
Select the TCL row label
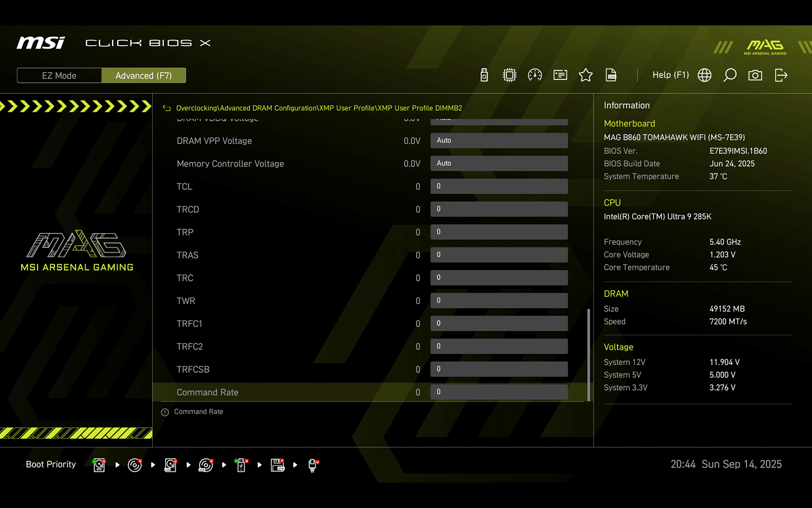(184, 187)
